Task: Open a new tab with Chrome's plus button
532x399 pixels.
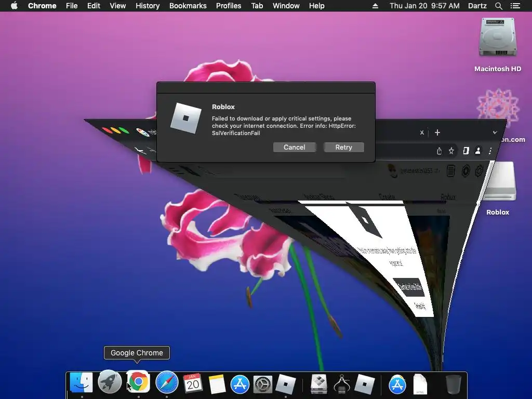Action: coord(437,132)
